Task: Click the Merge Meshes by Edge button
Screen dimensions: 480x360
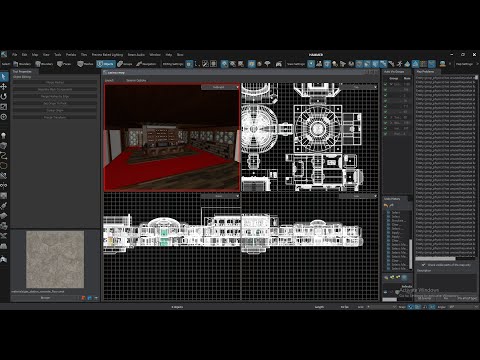Action: click(55, 96)
